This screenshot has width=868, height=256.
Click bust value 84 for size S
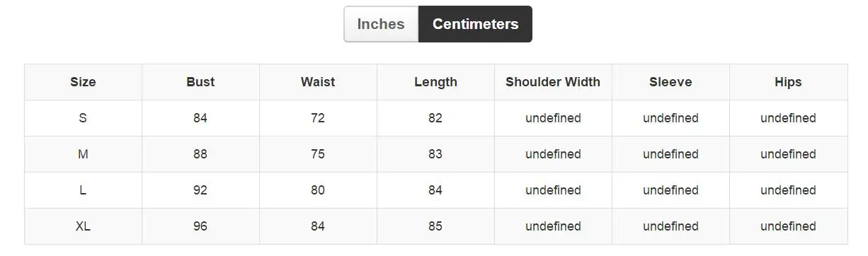tap(200, 118)
